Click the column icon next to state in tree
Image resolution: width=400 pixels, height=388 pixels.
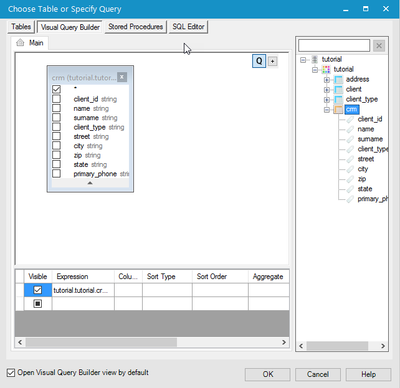pyautogui.click(x=350, y=189)
